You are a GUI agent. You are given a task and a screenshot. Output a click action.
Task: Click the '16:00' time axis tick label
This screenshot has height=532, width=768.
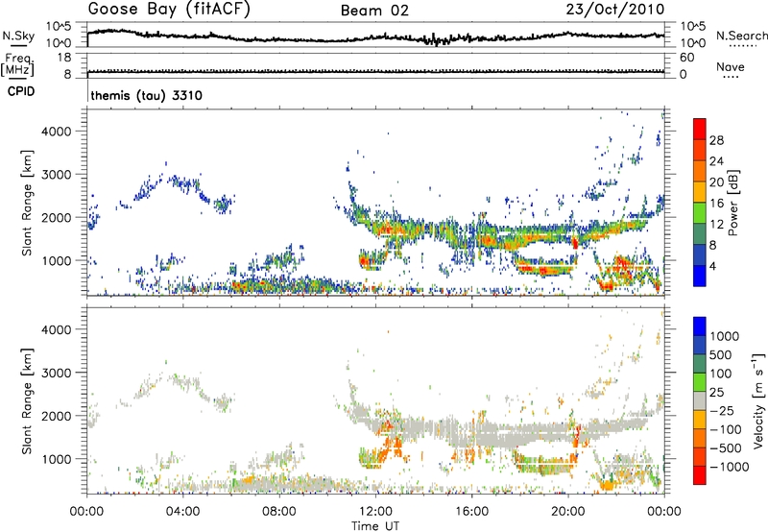pos(471,512)
